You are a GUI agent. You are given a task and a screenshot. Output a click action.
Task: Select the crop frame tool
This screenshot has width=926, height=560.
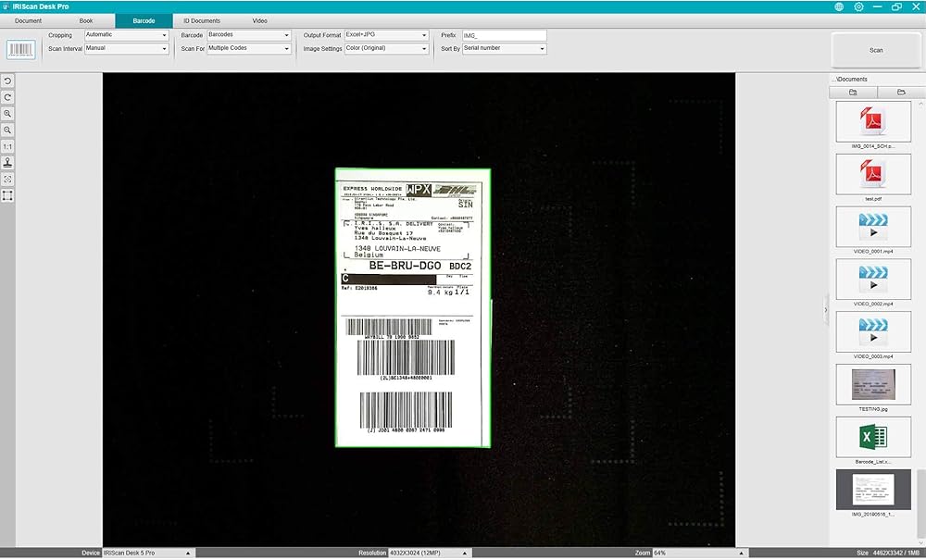click(7, 195)
